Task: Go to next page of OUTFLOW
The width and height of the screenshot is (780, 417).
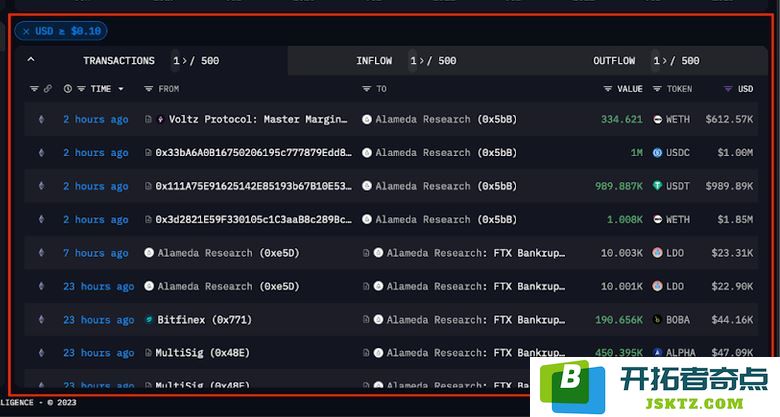Action: point(665,61)
